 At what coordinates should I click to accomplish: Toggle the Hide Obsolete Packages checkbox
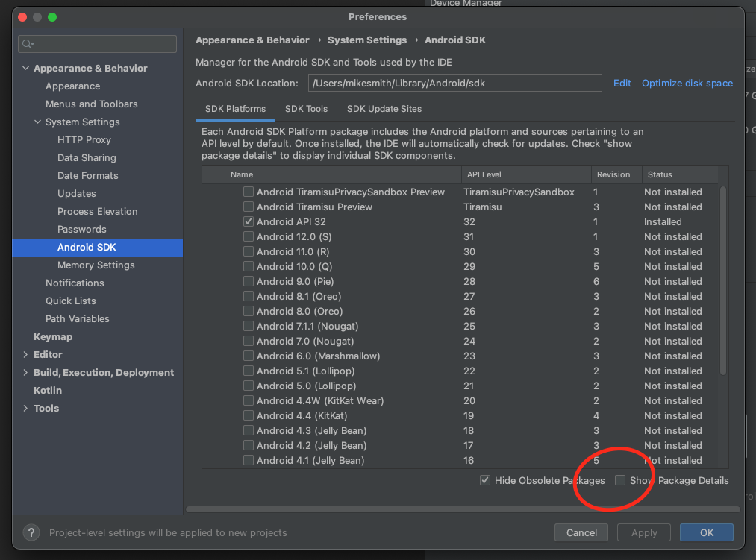click(x=485, y=480)
